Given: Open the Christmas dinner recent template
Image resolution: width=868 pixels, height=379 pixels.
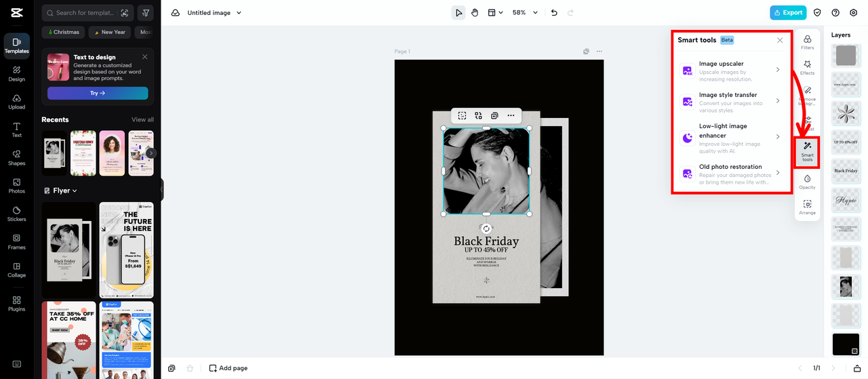Looking at the screenshot, I should pos(83,153).
